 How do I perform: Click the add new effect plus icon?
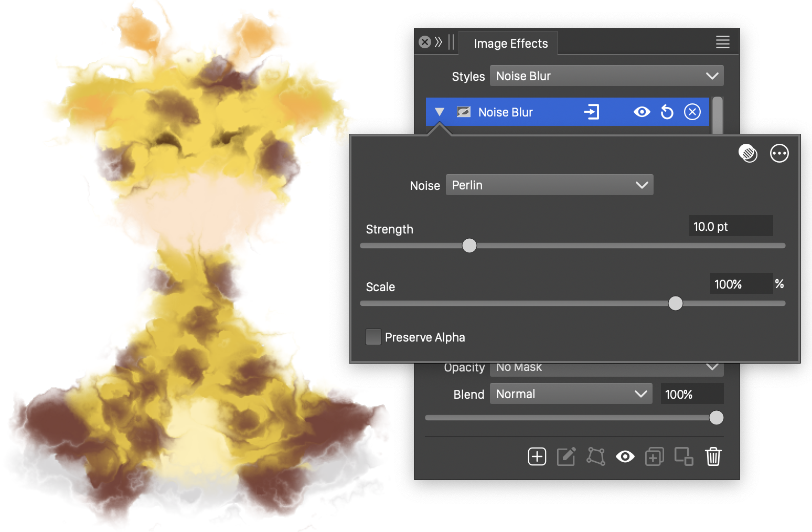click(537, 456)
